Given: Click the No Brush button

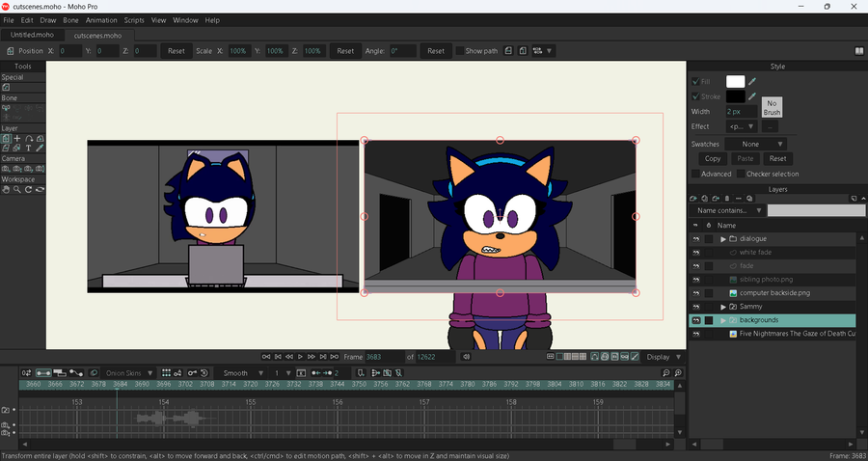Looking at the screenshot, I should click(x=772, y=107).
